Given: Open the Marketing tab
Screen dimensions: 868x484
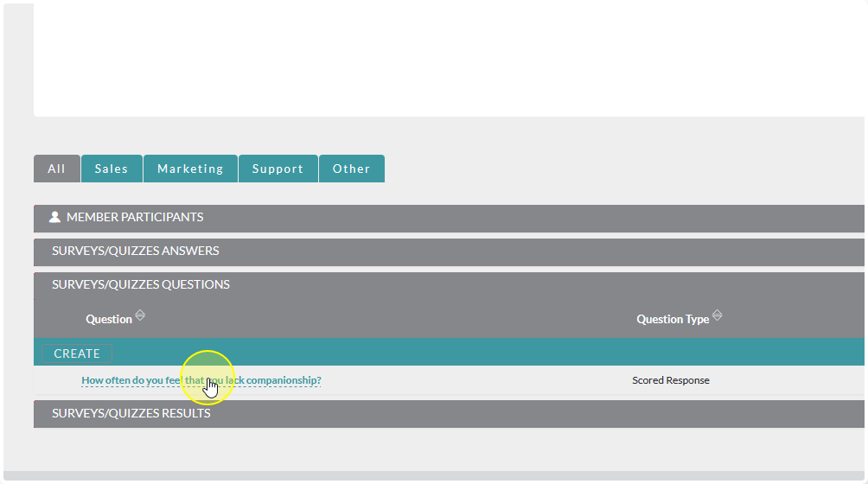Looking at the screenshot, I should (x=190, y=169).
